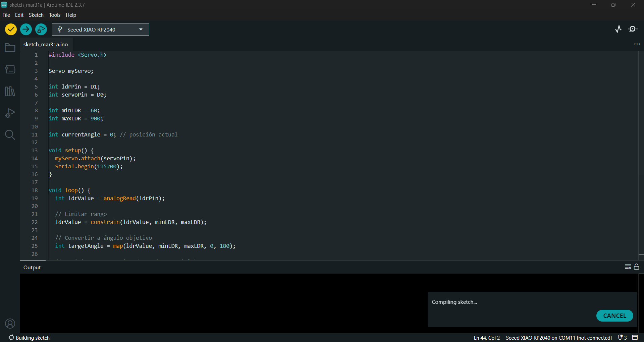Click the Arduino IDE logo in title bar
The image size is (644, 342).
pyautogui.click(x=4, y=5)
